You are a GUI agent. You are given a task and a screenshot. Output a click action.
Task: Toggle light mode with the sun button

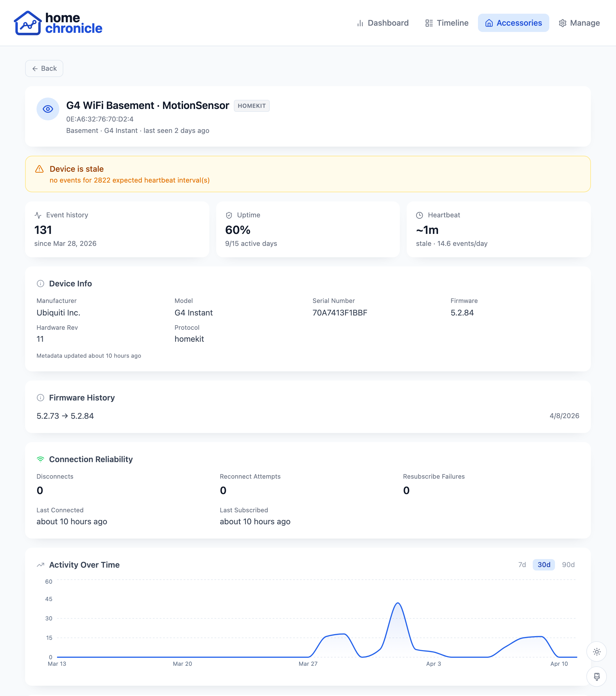pyautogui.click(x=597, y=652)
